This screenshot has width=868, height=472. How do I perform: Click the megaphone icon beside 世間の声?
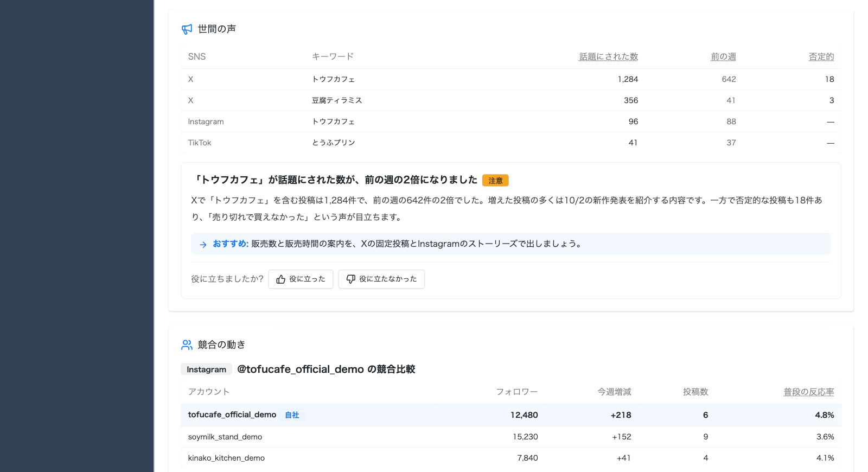point(187,29)
